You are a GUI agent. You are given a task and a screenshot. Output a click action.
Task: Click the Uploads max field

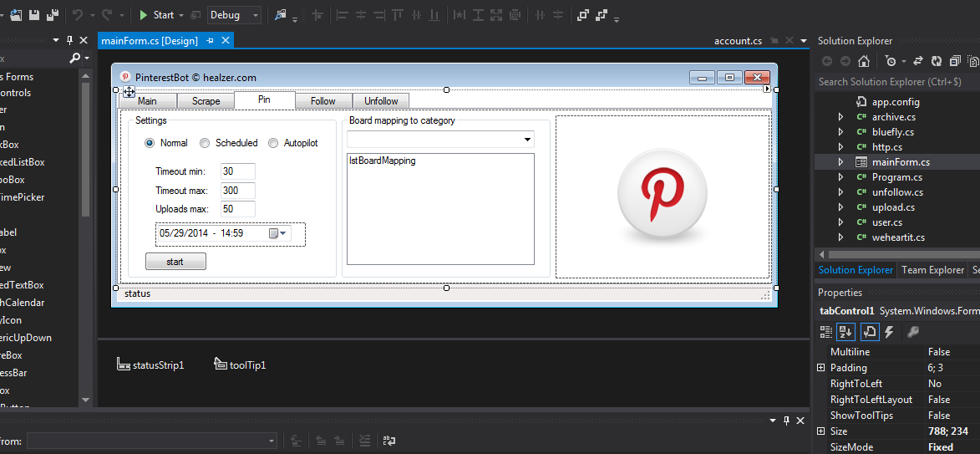click(238, 209)
